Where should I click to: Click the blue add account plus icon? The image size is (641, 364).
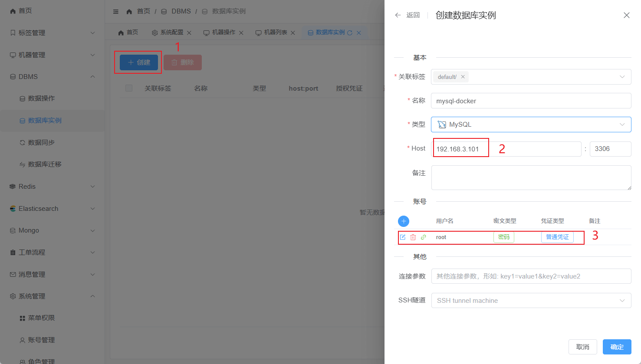pyautogui.click(x=404, y=221)
